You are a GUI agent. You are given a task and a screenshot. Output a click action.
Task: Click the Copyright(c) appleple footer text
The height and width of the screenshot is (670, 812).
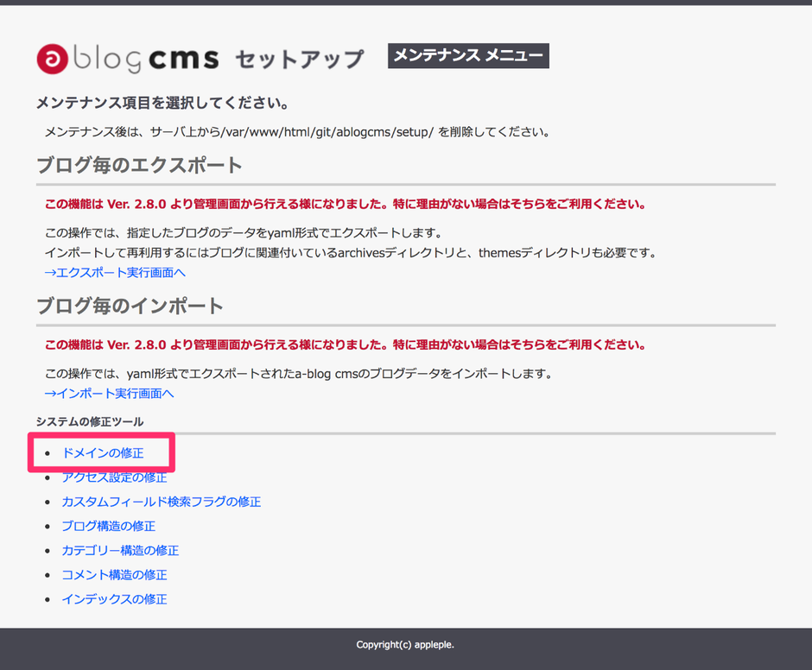[406, 644]
